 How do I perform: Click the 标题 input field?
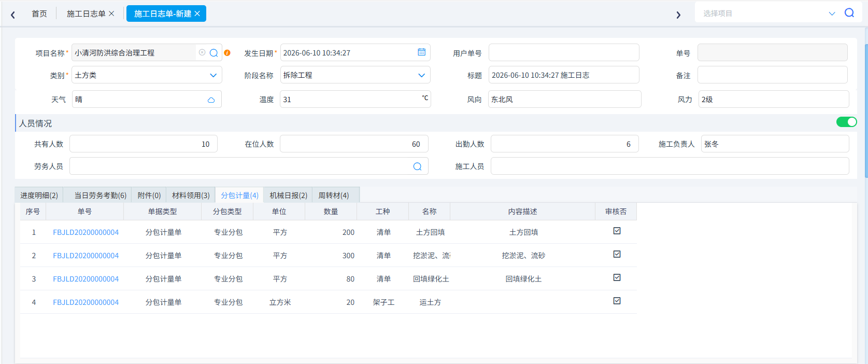[x=564, y=75]
